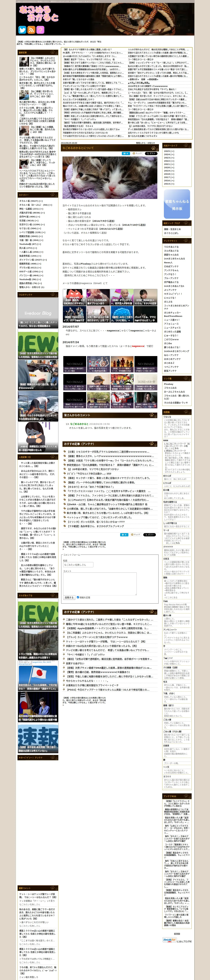Open the orange RSS feed icon
This screenshot has width=210, height=980.
(x=31, y=30)
